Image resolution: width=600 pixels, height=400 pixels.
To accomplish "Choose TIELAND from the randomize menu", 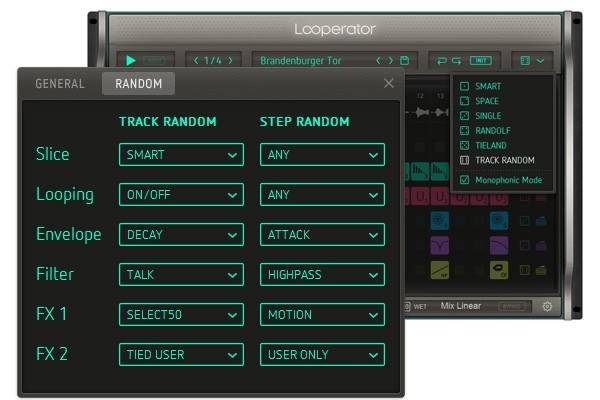I will pos(491,145).
